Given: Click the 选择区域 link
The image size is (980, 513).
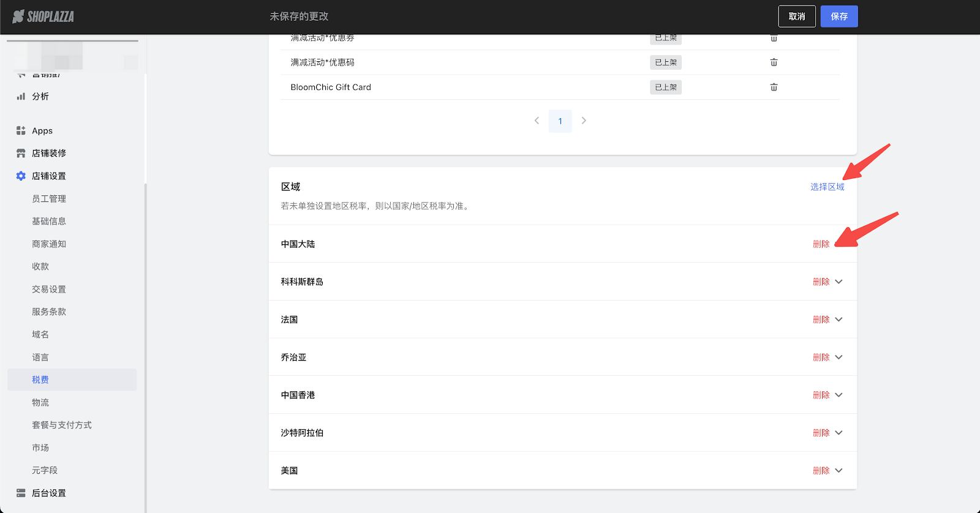Looking at the screenshot, I should click(827, 187).
